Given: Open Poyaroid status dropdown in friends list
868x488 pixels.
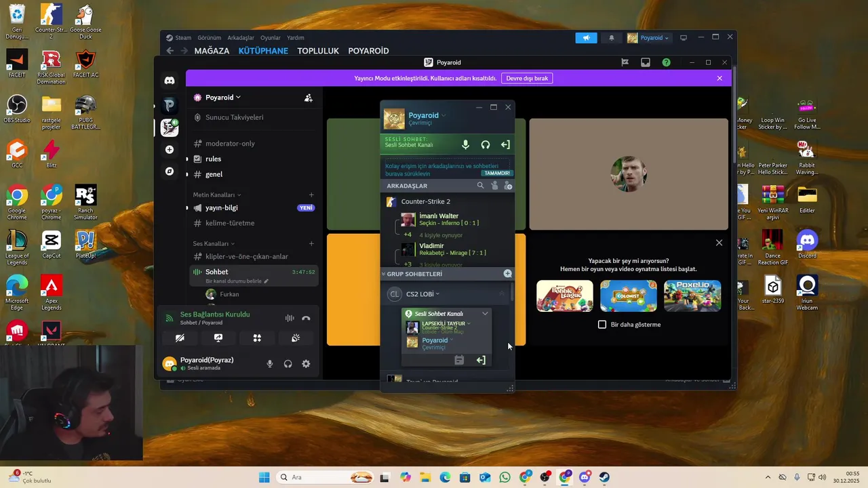Looking at the screenshot, I should (x=443, y=115).
